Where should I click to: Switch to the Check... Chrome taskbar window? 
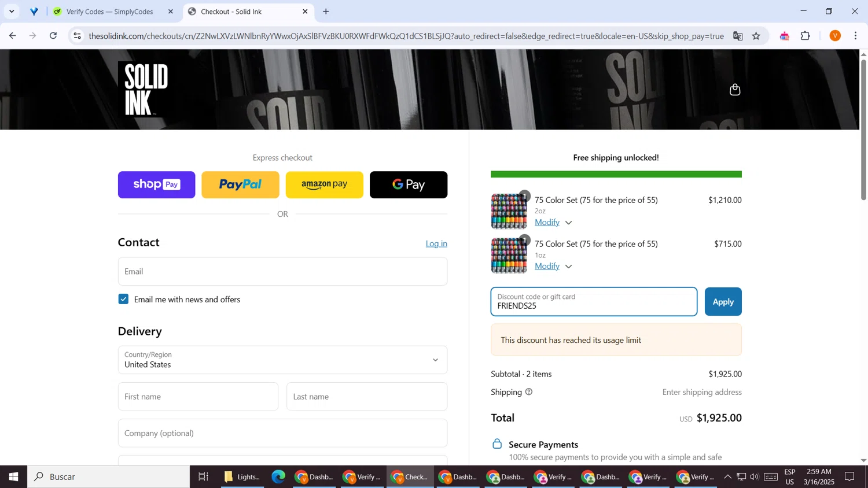410,477
